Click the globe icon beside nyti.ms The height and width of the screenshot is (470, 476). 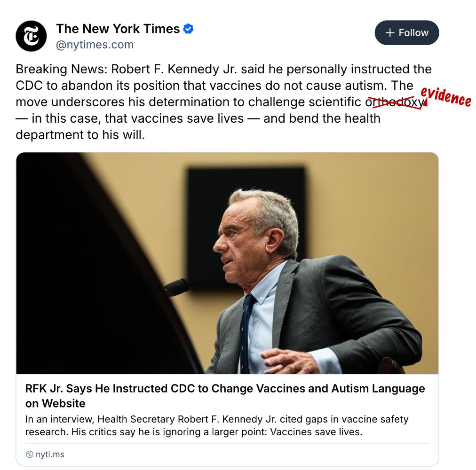click(x=30, y=454)
